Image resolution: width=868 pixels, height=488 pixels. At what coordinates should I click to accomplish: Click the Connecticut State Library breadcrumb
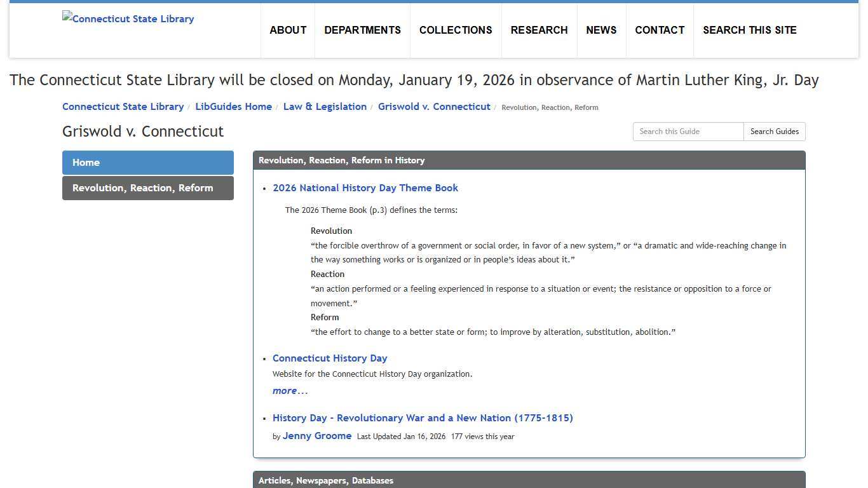click(x=123, y=107)
